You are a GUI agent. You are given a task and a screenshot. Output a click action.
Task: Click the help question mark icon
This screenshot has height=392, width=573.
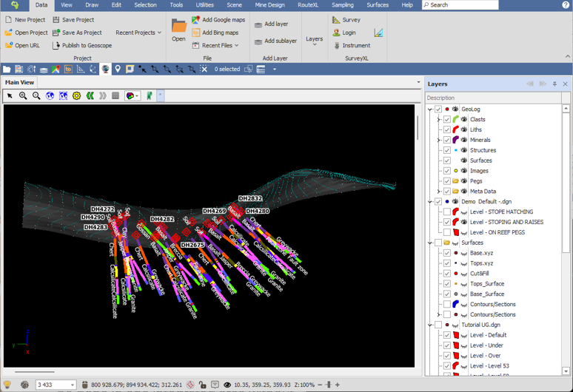click(x=566, y=4)
